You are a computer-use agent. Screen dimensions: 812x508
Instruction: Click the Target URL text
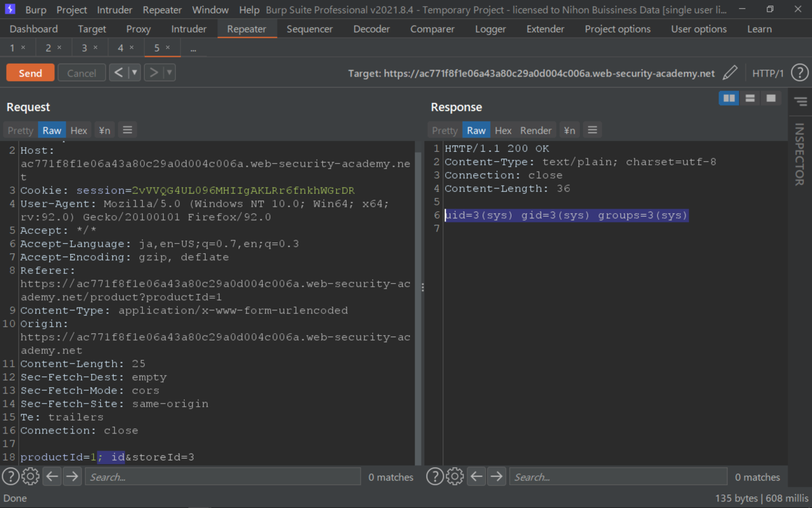coord(531,73)
